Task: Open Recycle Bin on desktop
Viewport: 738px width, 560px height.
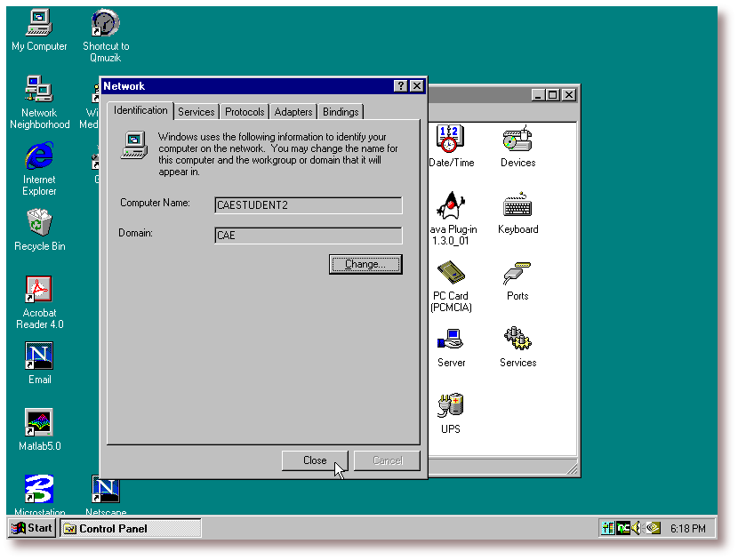Action: point(39,223)
